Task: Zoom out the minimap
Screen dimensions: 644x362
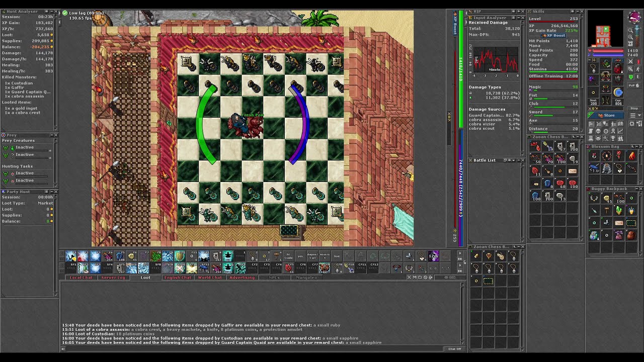Action: pos(630,30)
